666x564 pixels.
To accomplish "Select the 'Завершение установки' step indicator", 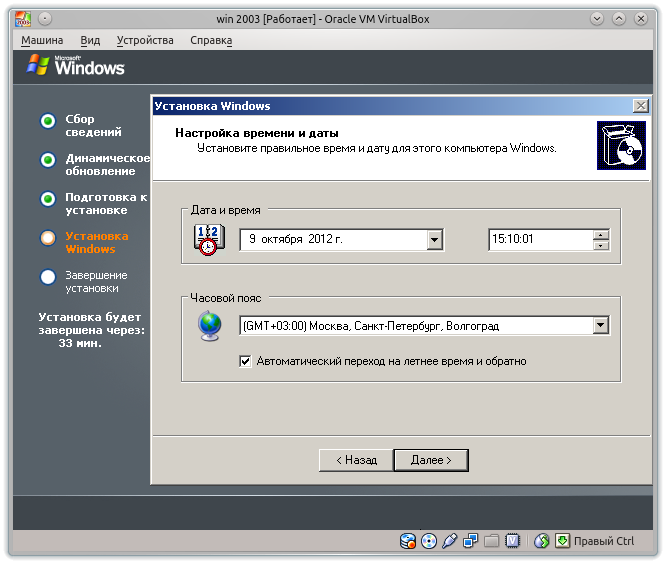I will [48, 277].
